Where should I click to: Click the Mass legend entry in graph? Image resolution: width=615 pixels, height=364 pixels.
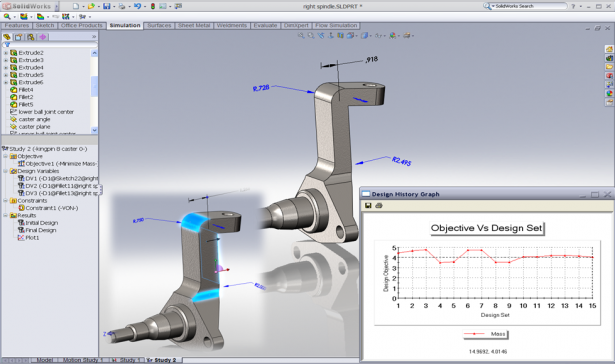click(485, 334)
